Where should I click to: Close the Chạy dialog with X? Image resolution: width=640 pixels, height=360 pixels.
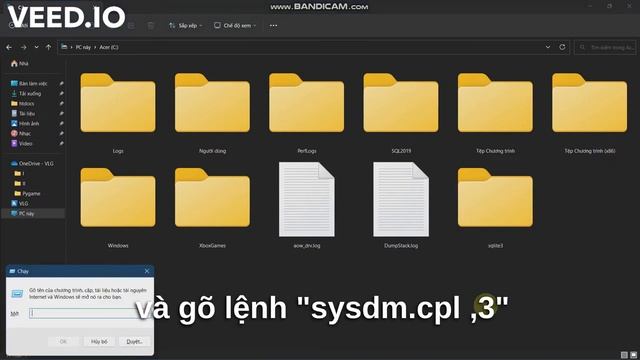tap(147, 271)
